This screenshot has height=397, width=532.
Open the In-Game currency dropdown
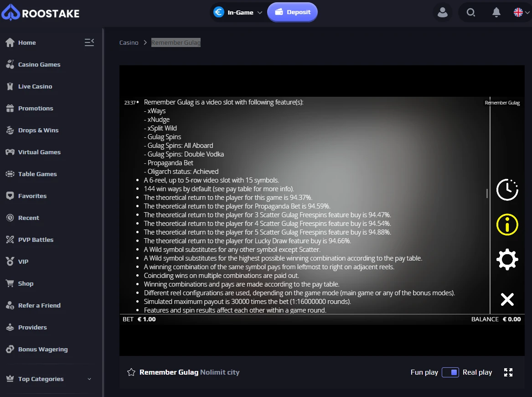pyautogui.click(x=238, y=13)
